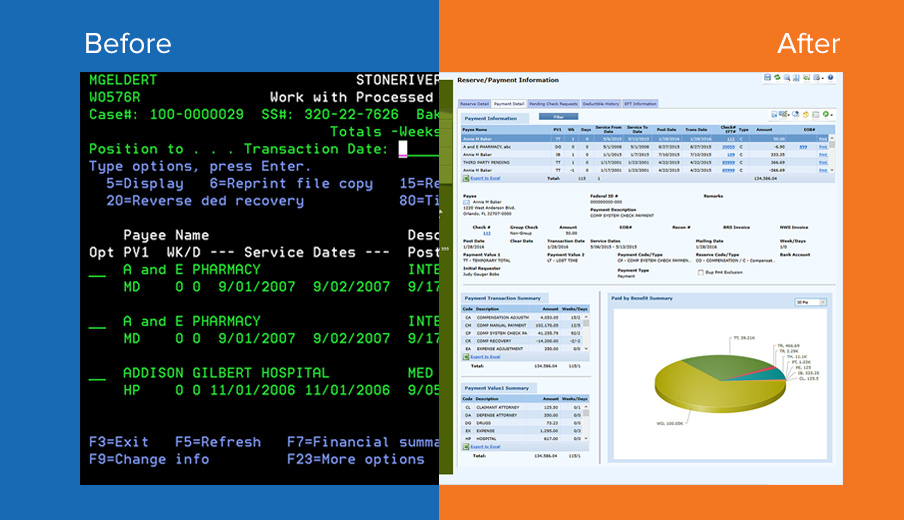Select the CLAIMANT ATTORNEY row

(x=522, y=407)
